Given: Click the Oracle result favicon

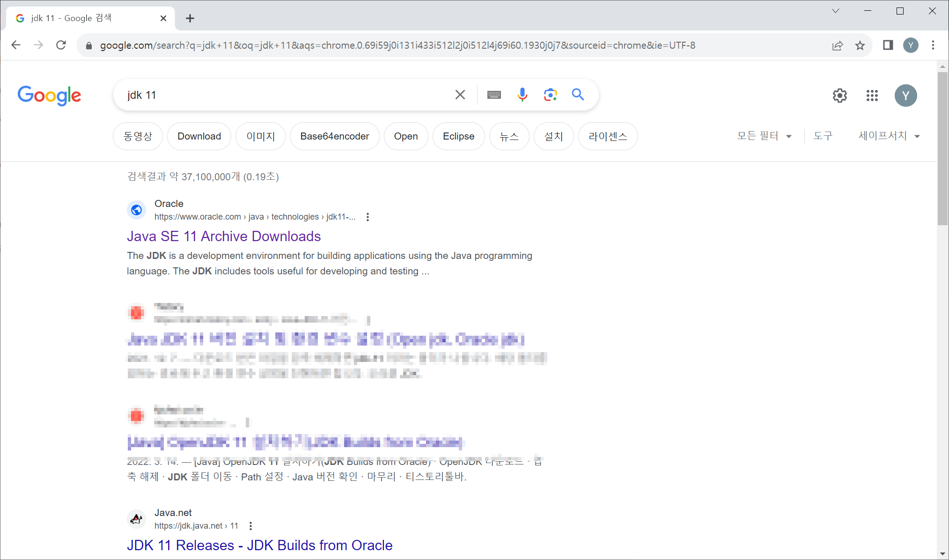Looking at the screenshot, I should click(137, 210).
